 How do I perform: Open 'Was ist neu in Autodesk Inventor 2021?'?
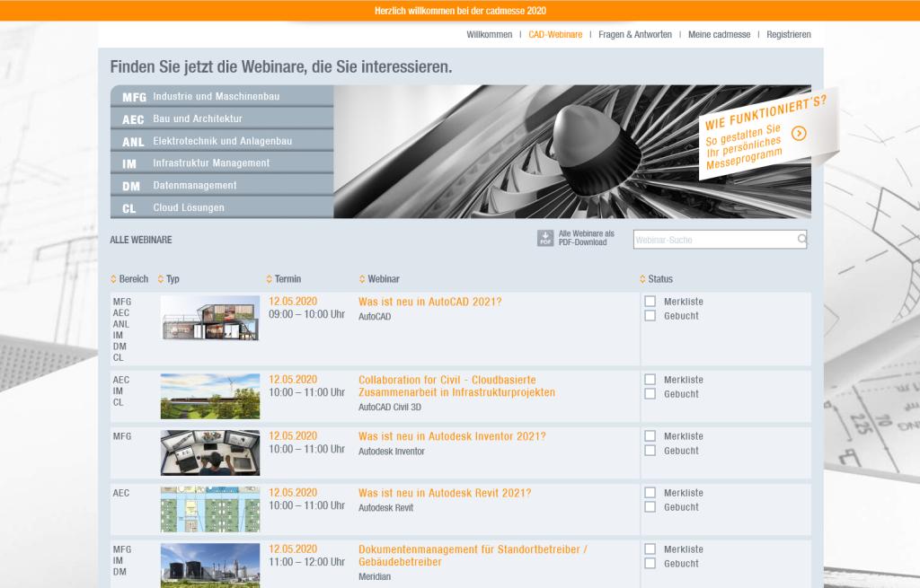452,437
